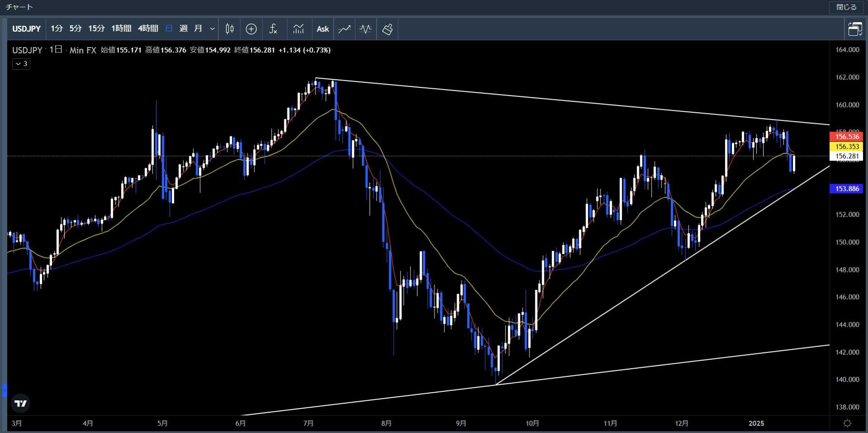Viewport: 868px width, 433px height.
Task: Click the 164.000 price axis label
Action: tap(847, 50)
